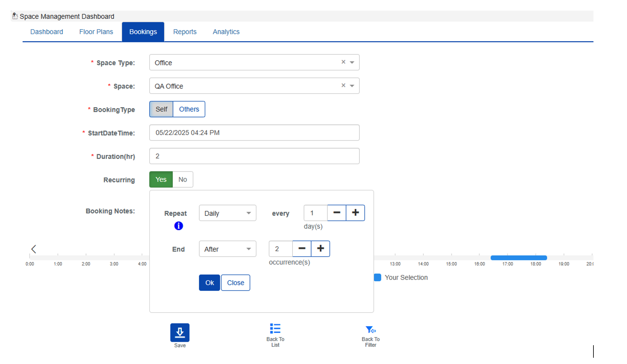Click the Back To Filter icon

(x=371, y=330)
